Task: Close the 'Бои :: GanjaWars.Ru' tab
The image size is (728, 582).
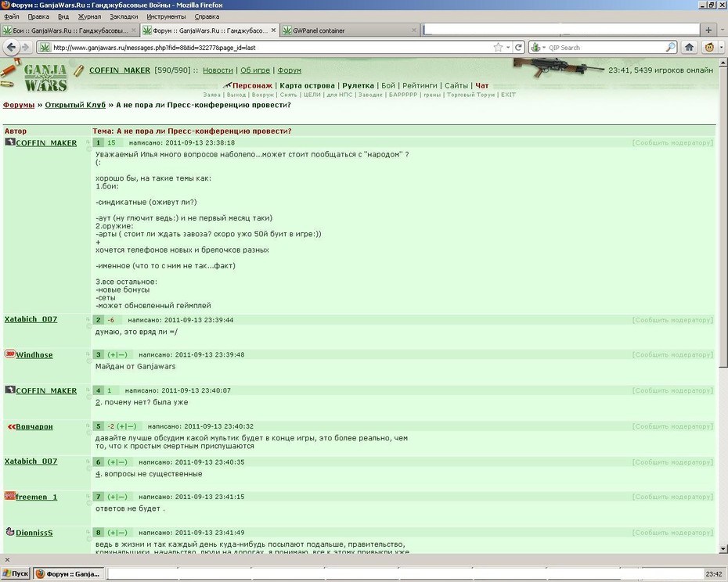Action: [134, 31]
